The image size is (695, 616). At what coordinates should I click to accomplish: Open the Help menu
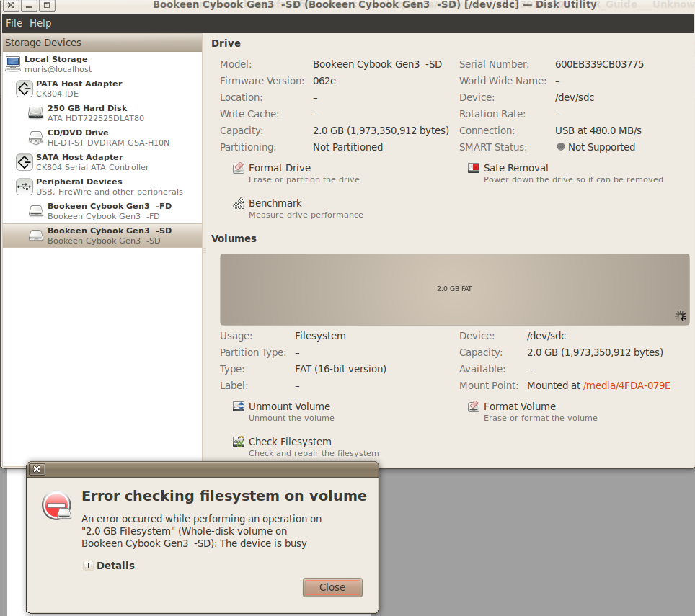[40, 23]
